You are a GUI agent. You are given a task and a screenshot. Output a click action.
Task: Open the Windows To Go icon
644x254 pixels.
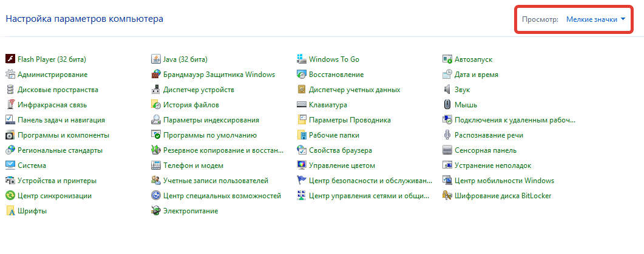[302, 59]
